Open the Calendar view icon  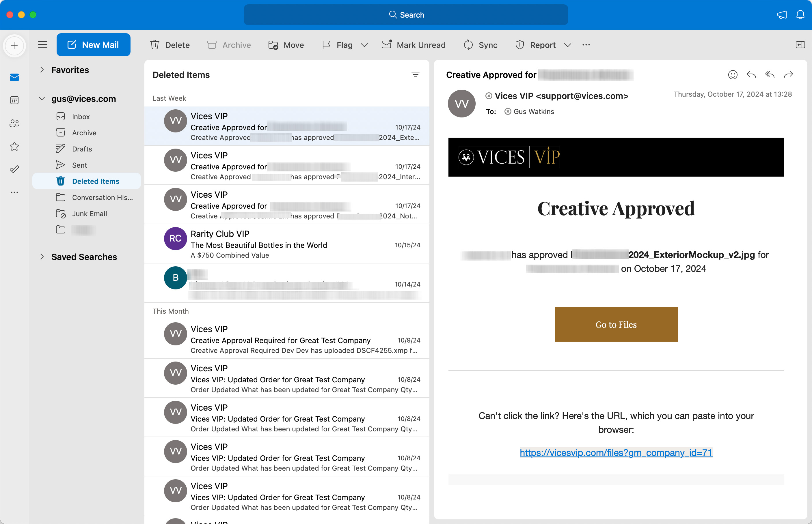(x=14, y=100)
